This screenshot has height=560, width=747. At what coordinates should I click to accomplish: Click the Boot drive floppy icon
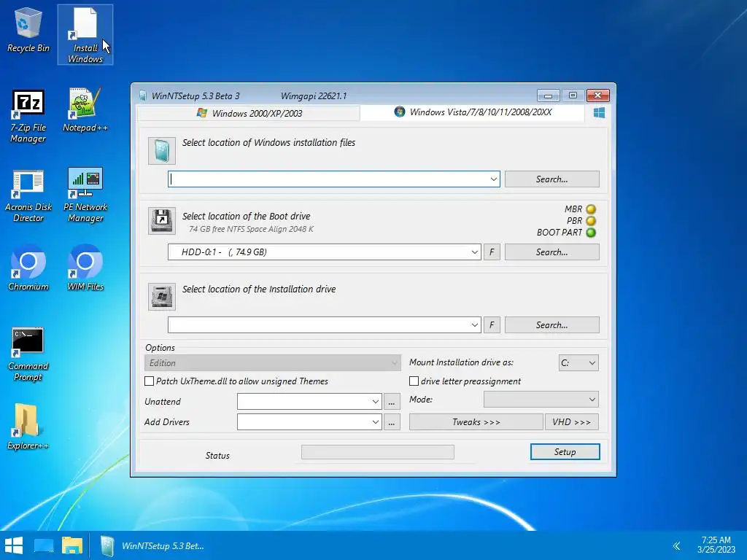point(162,220)
